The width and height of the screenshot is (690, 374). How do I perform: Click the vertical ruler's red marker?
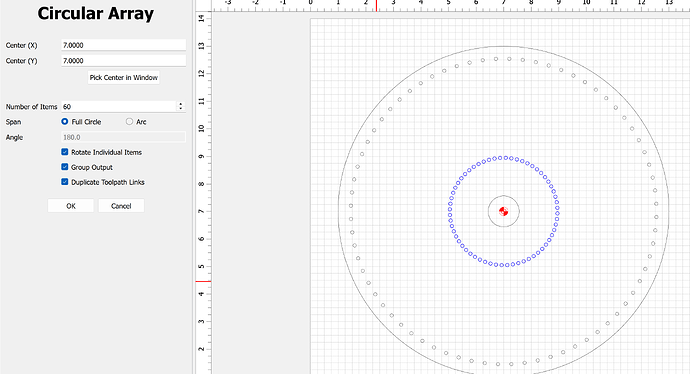[203, 281]
